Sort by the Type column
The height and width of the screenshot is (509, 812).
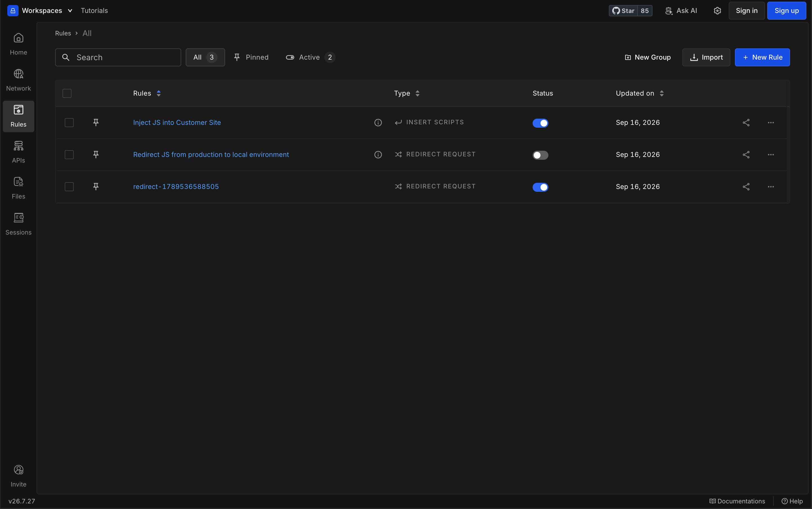(x=407, y=93)
